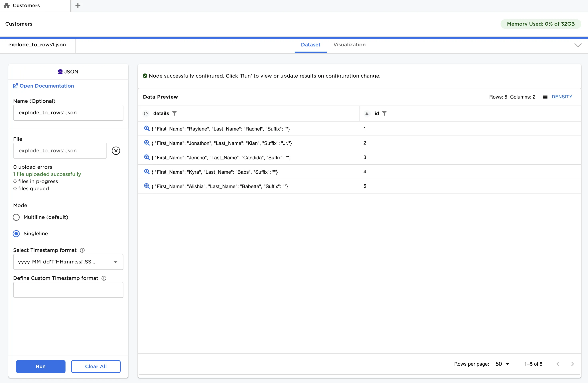Click filter icon on id column
Image resolution: width=588 pixels, height=383 pixels.
[x=384, y=113]
